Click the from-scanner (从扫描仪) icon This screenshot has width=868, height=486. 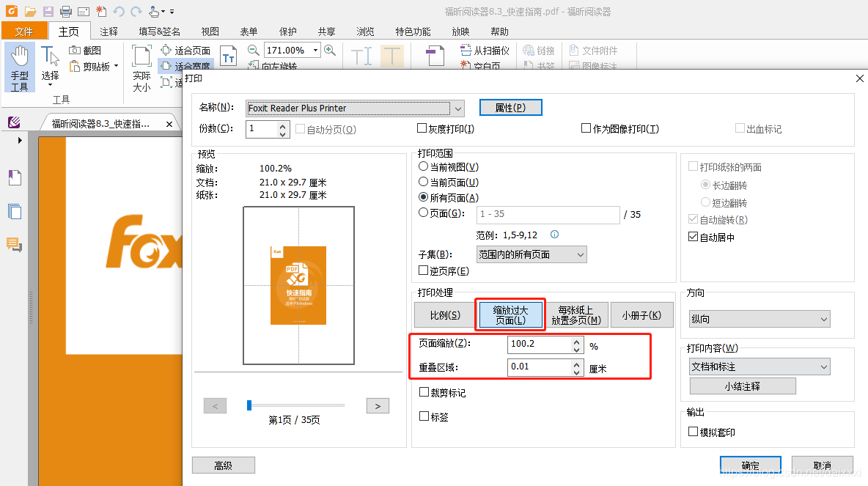[x=466, y=51]
